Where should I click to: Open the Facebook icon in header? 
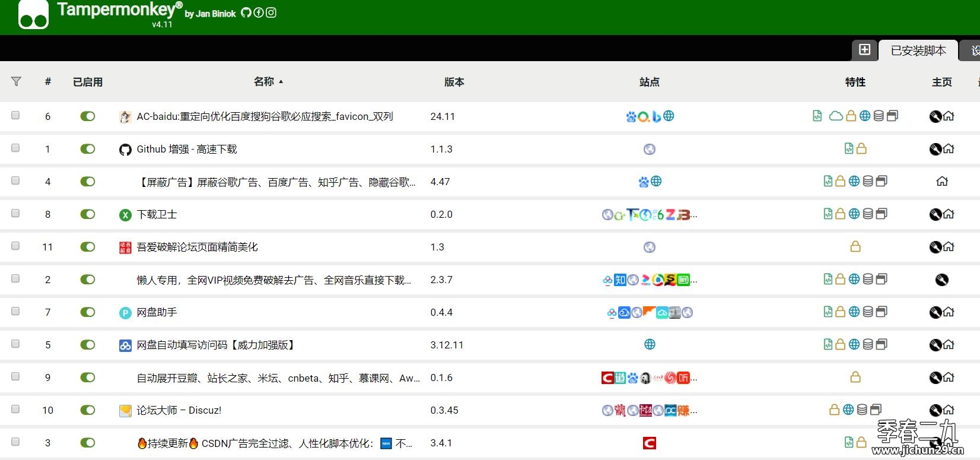pos(259,12)
